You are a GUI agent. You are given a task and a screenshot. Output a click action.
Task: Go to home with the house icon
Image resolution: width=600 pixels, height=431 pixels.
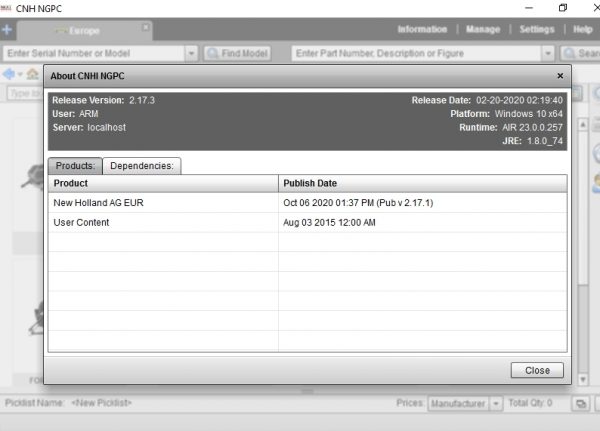pyautogui.click(x=33, y=73)
